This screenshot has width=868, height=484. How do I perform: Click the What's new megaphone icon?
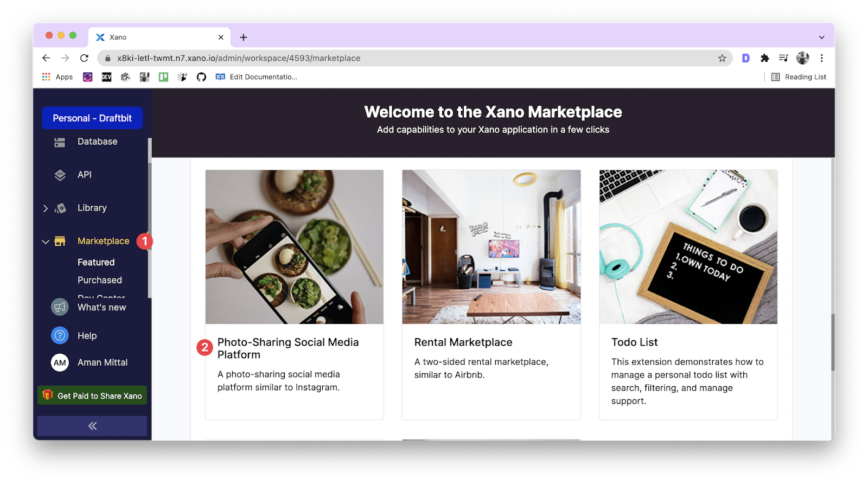[x=60, y=307]
